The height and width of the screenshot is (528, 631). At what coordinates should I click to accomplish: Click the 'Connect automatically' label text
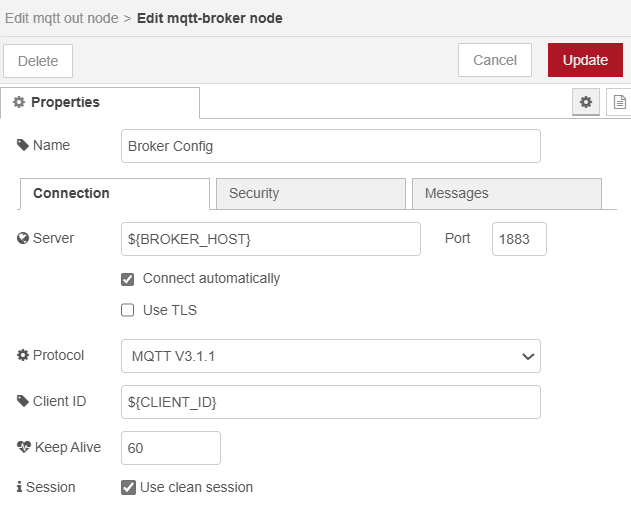tap(211, 278)
